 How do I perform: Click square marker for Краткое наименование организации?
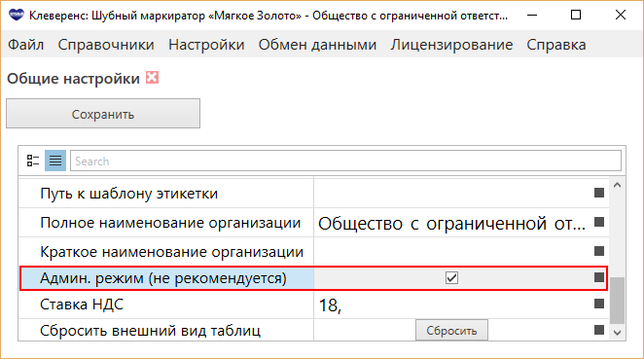[599, 251]
